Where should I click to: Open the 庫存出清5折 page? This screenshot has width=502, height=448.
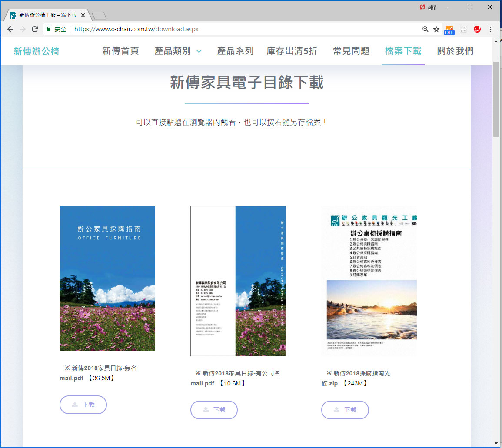(292, 51)
